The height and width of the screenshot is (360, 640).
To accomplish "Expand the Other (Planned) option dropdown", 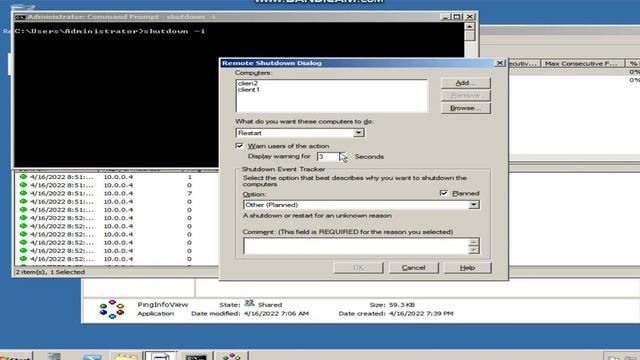I will (x=473, y=205).
